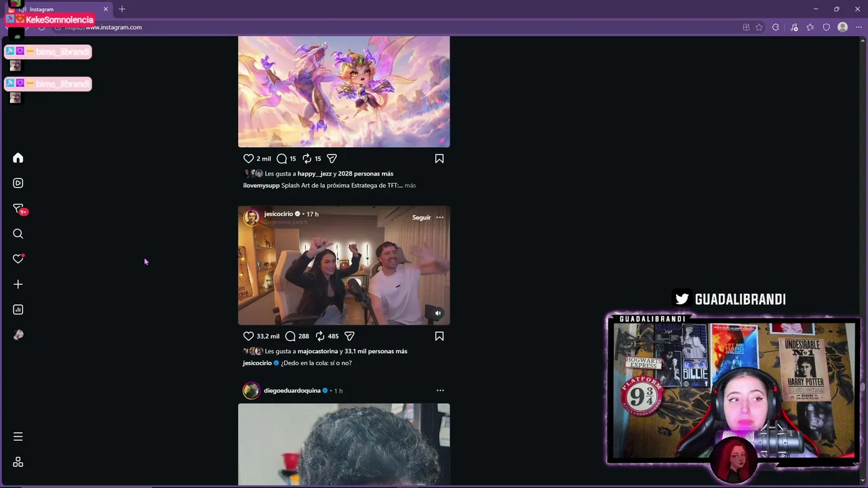Repost the ilovemysupp post
868x488 pixels.
tap(307, 159)
